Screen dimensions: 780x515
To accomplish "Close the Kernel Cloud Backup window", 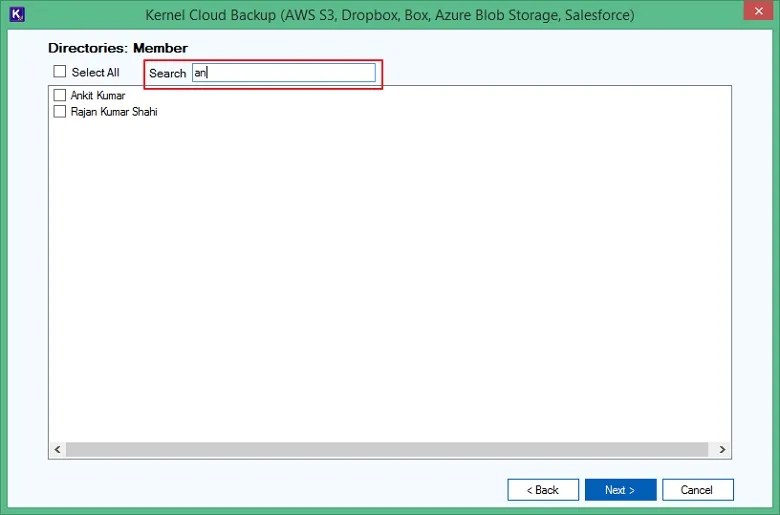I will (758, 11).
